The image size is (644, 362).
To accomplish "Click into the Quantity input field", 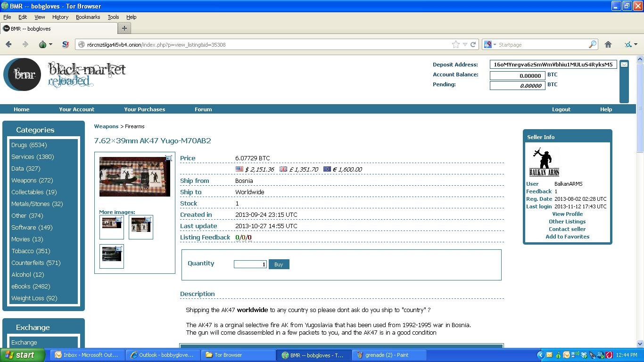I will point(250,264).
